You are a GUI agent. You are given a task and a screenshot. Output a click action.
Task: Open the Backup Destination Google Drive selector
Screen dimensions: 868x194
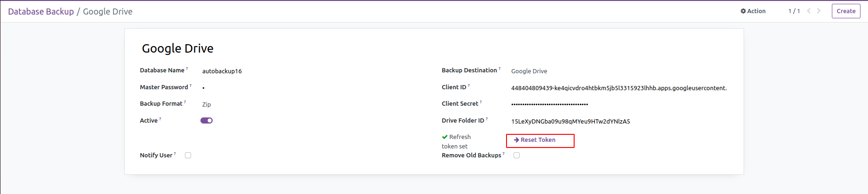[529, 71]
